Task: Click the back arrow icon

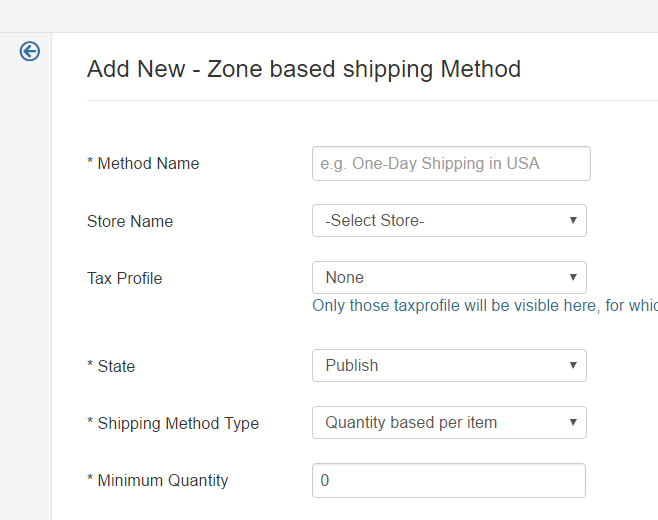Action: pos(30,51)
